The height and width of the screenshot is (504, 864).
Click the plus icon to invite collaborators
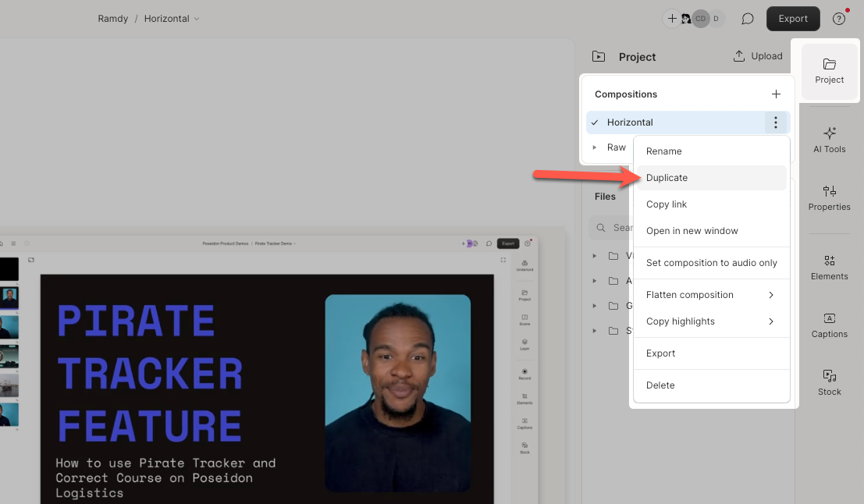(x=672, y=18)
